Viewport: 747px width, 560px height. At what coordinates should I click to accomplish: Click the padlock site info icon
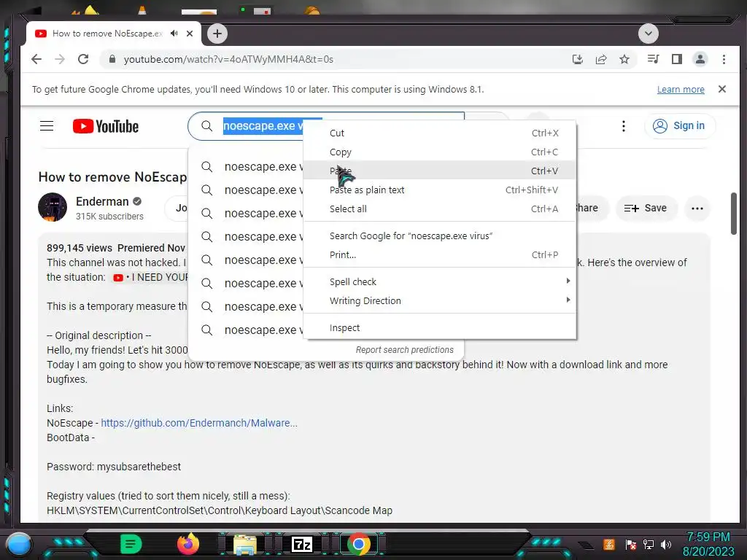point(112,59)
